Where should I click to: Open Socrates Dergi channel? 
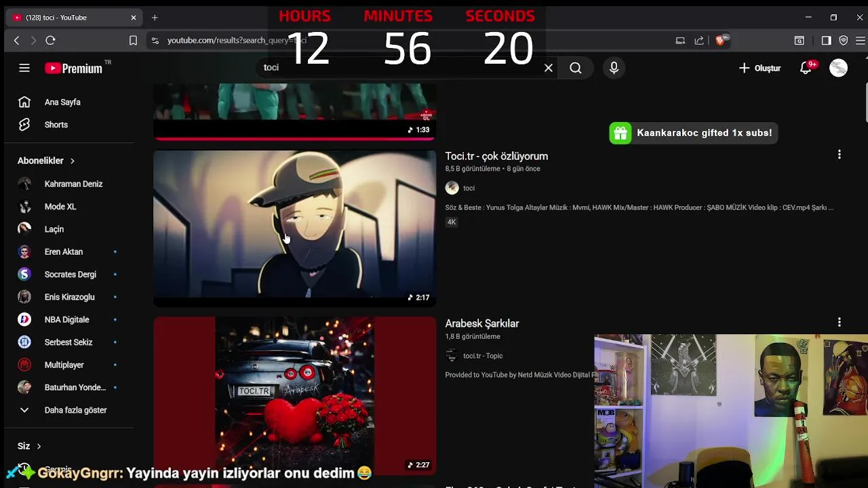point(69,274)
